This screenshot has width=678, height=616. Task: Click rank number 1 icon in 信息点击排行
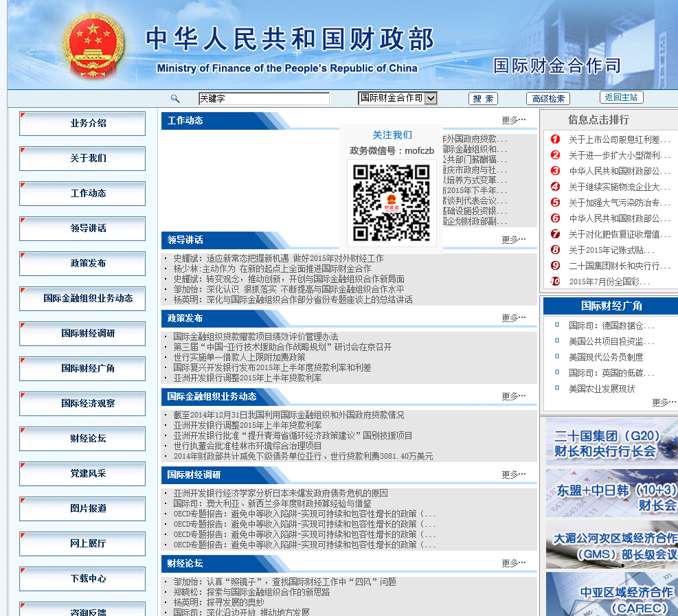click(555, 139)
